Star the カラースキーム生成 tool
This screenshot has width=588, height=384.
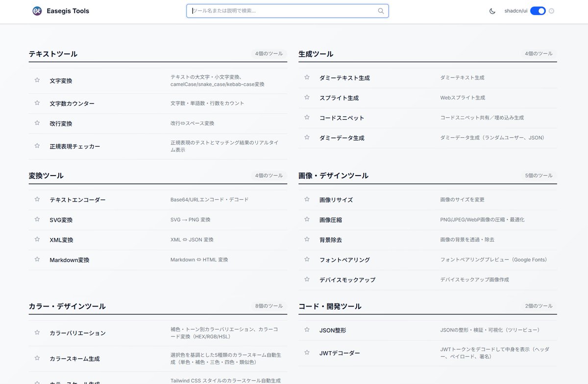click(x=37, y=358)
